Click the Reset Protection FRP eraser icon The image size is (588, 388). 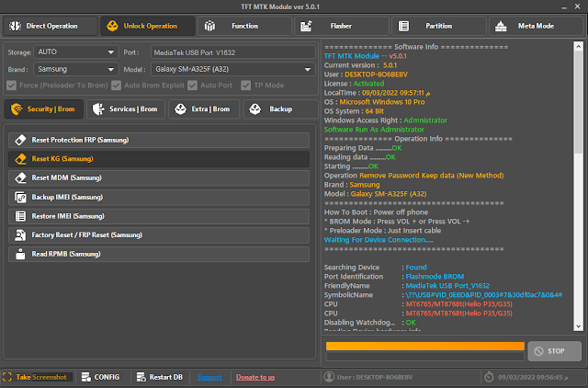pyautogui.click(x=20, y=140)
